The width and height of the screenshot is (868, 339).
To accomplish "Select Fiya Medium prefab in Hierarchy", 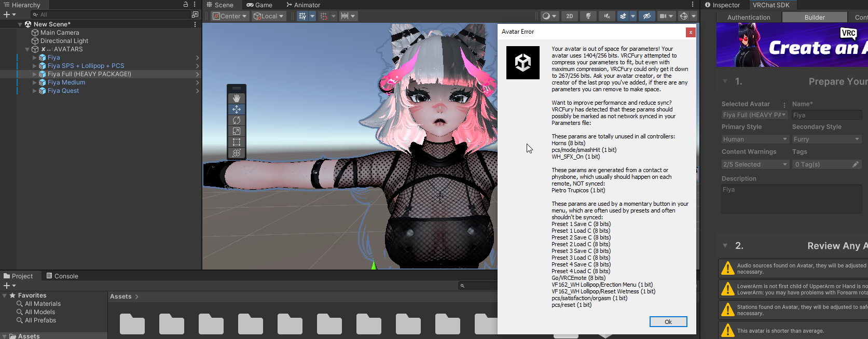I will tap(66, 82).
